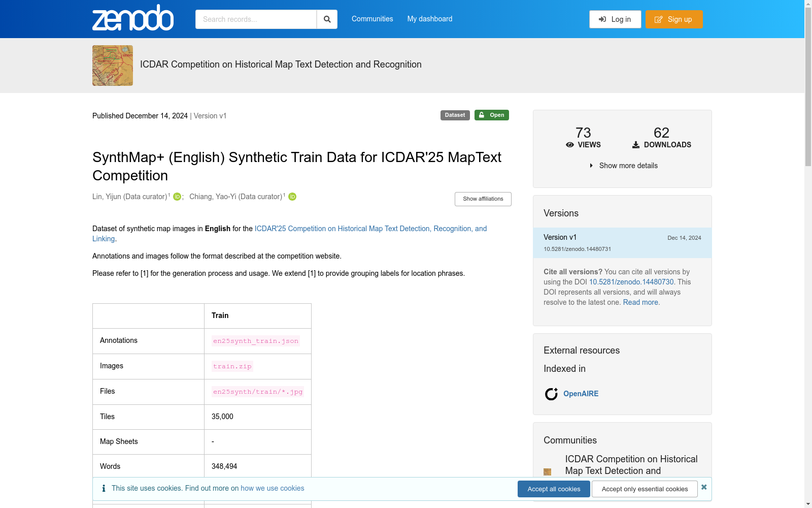This screenshot has height=508, width=812.
Task: Select Version v1 in Versions list
Action: tap(622, 243)
